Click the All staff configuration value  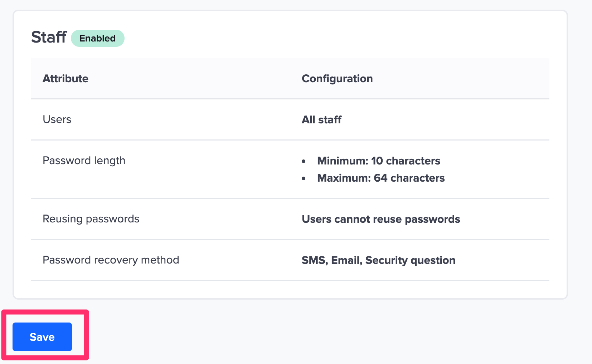[x=321, y=119]
